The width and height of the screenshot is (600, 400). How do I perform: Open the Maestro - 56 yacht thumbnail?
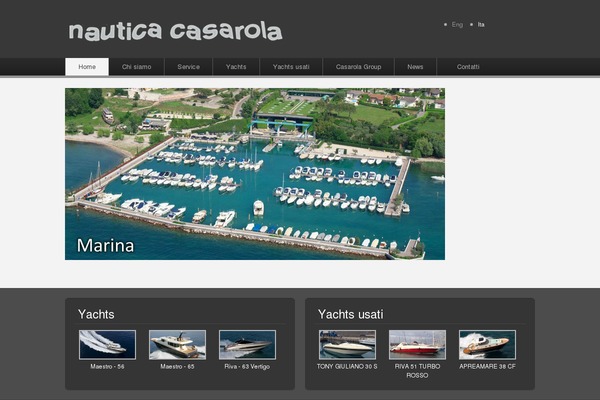pos(107,344)
